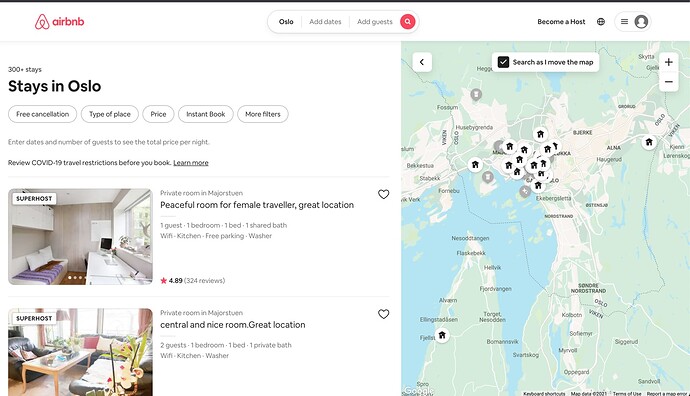This screenshot has height=396, width=690.
Task: Toggle Search as I move the map checkbox
Action: 503,62
